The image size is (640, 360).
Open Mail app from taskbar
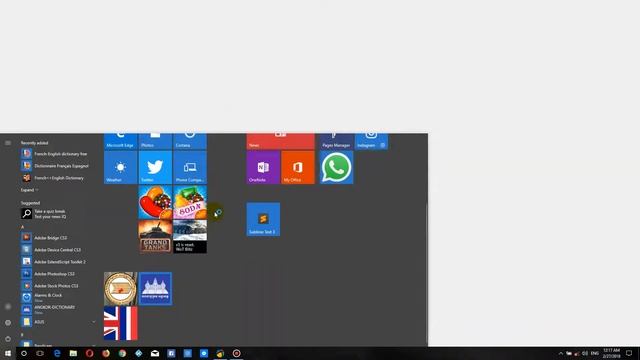[x=155, y=353]
